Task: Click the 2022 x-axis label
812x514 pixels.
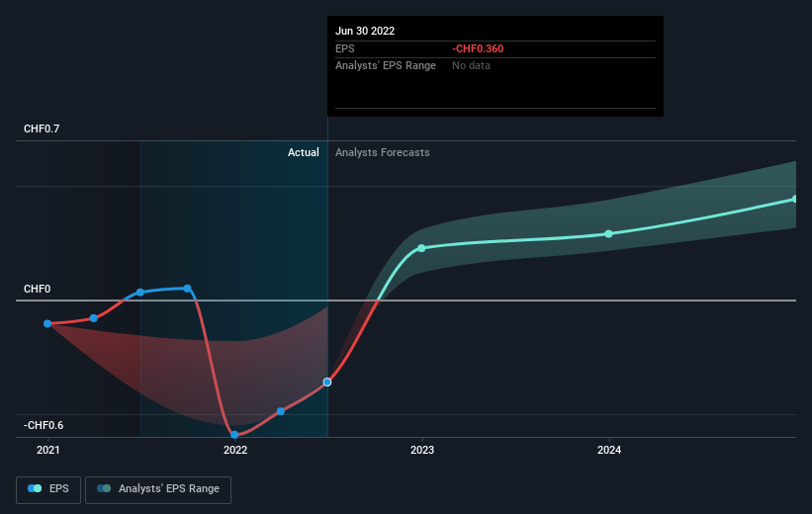Action: (235, 451)
